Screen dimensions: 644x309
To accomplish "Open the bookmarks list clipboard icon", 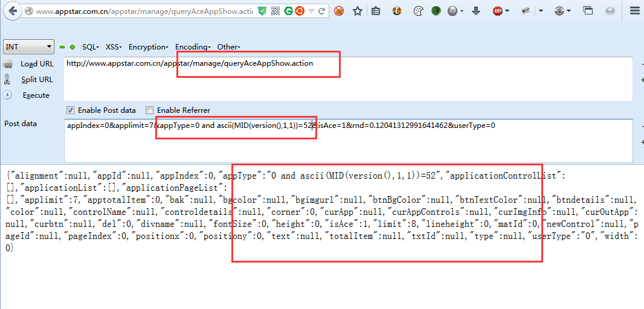I will click(x=375, y=11).
